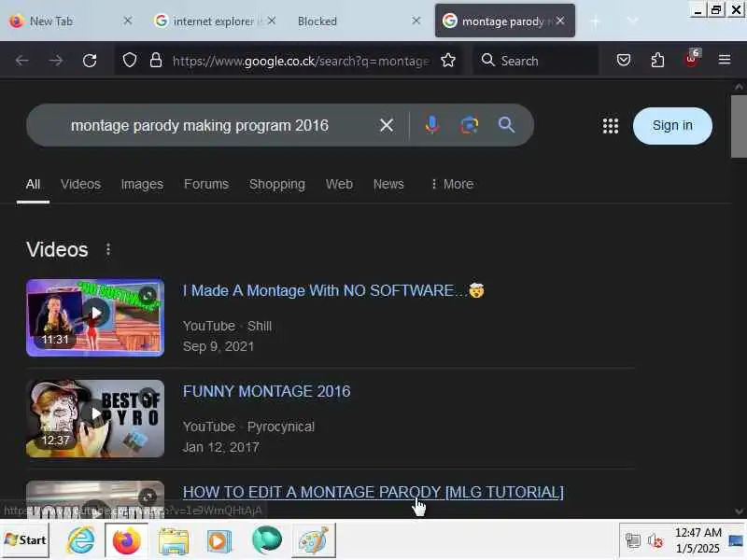This screenshot has width=747, height=560.
Task: Select the Firefox taskbar button
Action: tap(126, 540)
